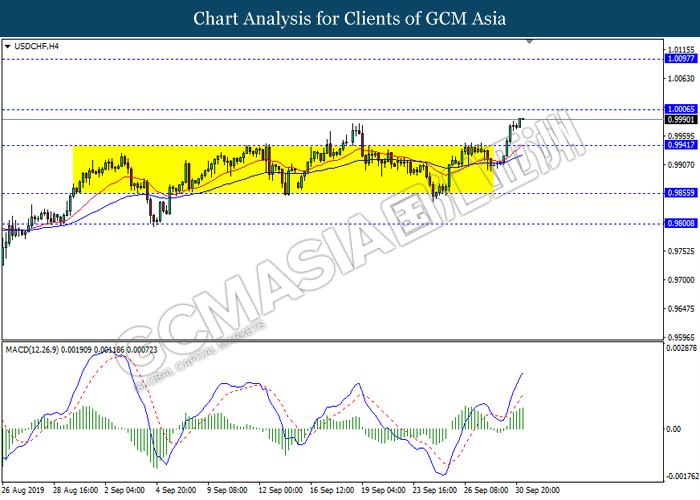The image size is (700, 500).
Task: Click the 4 Sep 20:00 time label
Action: [176, 490]
